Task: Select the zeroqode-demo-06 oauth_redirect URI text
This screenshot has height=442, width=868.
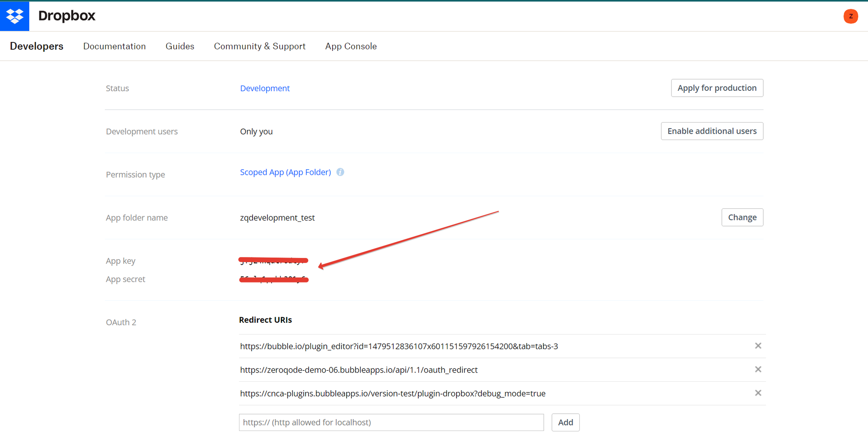Action: 359,370
